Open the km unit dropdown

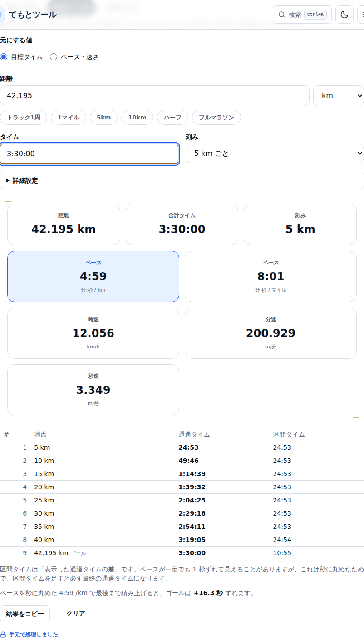(x=339, y=96)
